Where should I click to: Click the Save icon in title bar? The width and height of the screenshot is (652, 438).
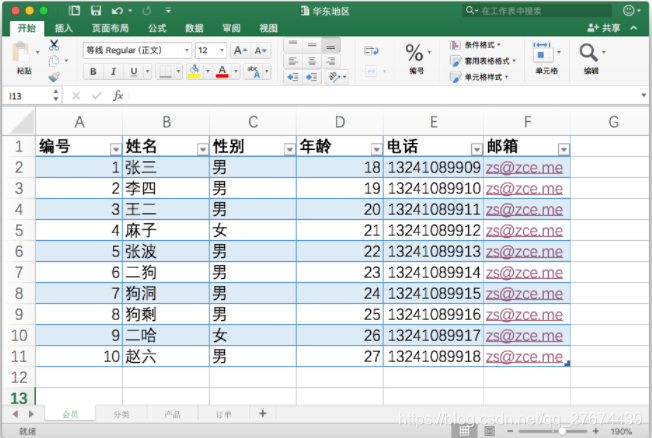click(96, 10)
